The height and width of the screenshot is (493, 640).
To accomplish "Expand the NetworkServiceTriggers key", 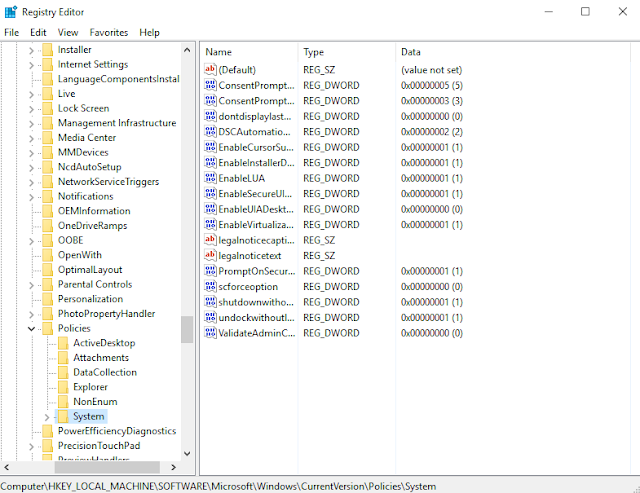I will click(31, 183).
